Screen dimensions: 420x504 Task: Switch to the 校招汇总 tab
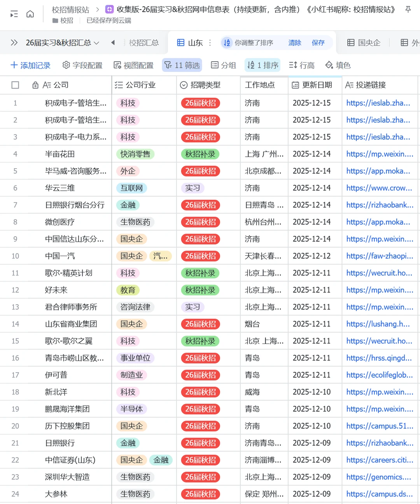coord(144,43)
